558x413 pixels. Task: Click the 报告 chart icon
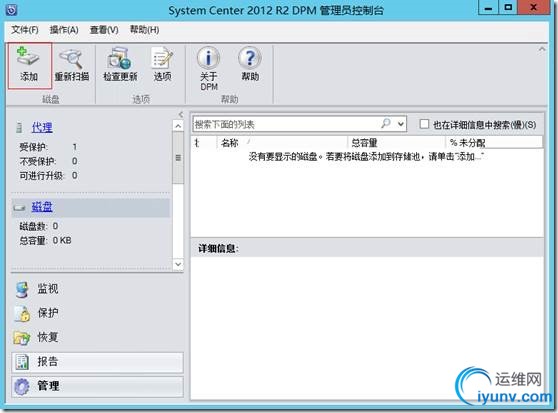click(x=22, y=362)
